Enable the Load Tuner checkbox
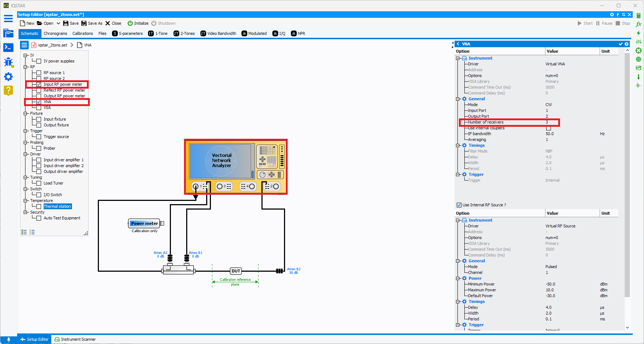The width and height of the screenshot is (644, 344). [39, 183]
